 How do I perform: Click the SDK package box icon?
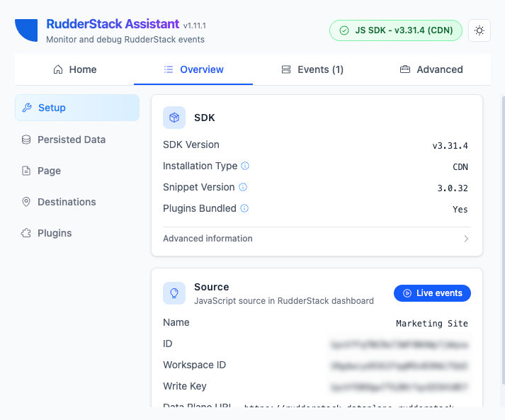(x=174, y=118)
